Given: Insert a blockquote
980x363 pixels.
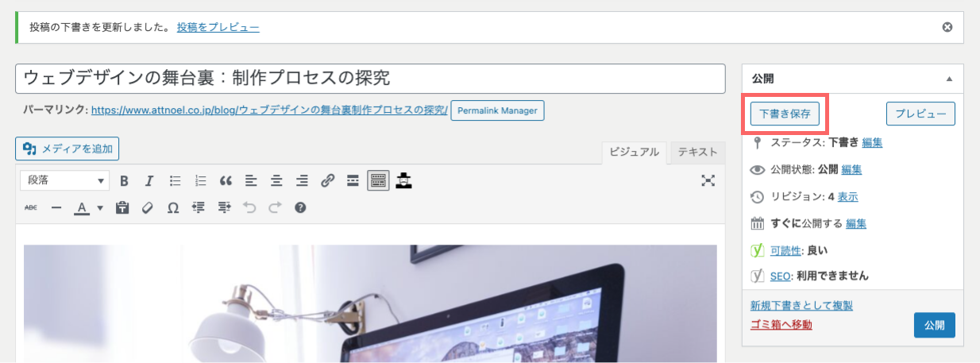Looking at the screenshot, I should tap(226, 181).
